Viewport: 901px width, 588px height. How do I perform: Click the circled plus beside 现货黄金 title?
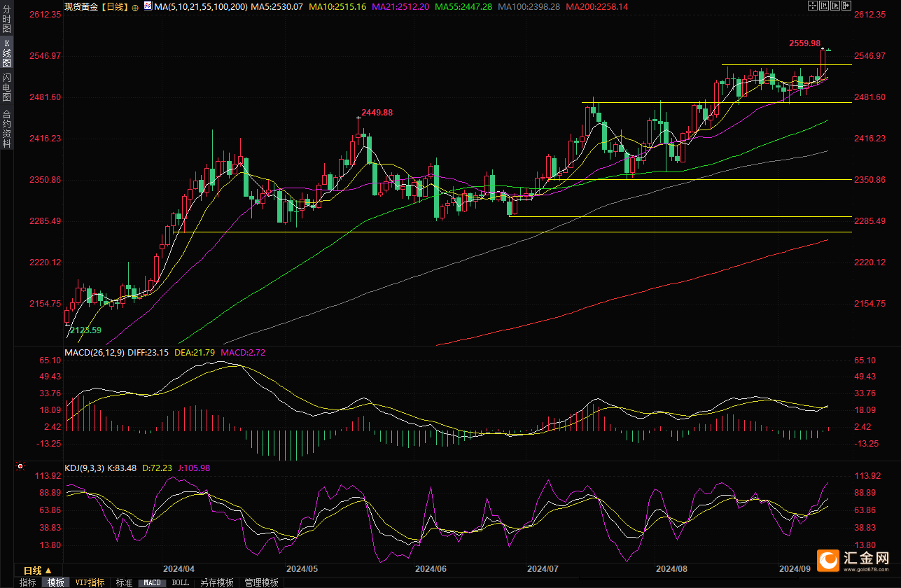click(x=135, y=6)
